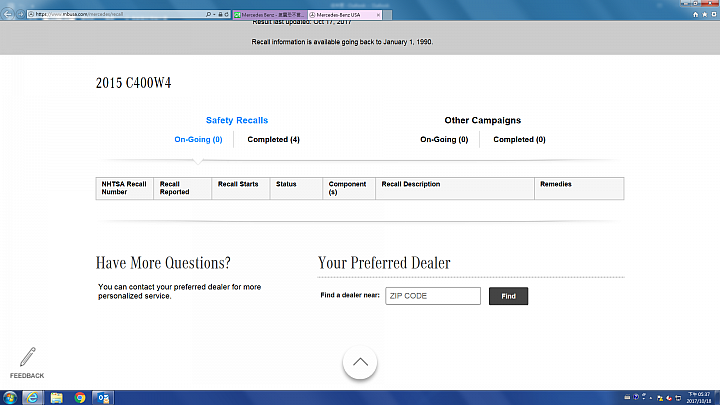Click the security lock icon in address bar

pos(220,15)
